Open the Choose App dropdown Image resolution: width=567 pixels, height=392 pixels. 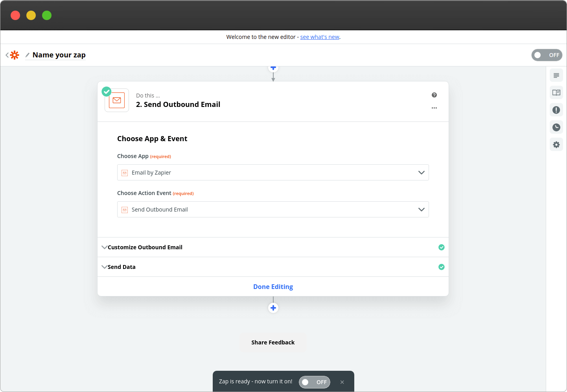point(273,173)
